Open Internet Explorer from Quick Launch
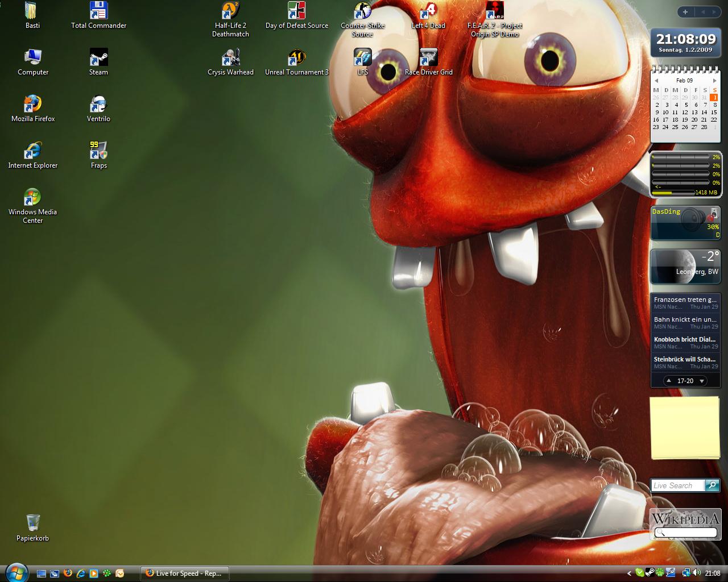Screen dimensions: 728x582 tap(81, 573)
